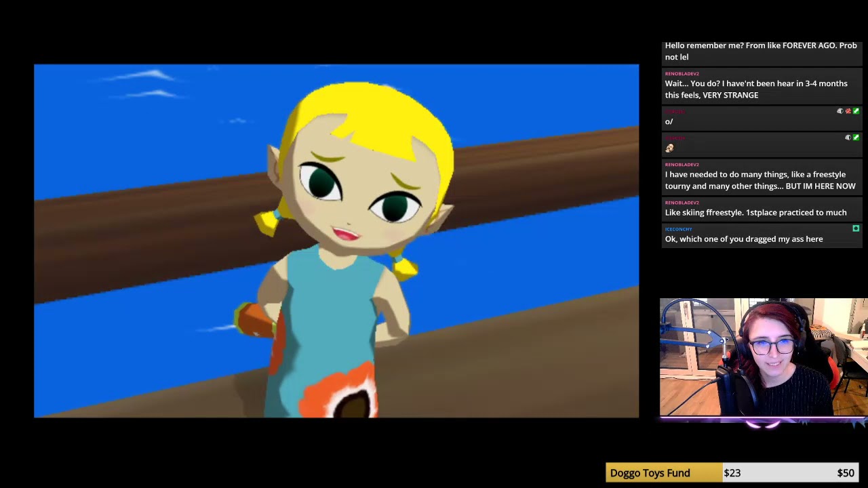This screenshot has width=868, height=488.
Task: Click the face emote in the chat message
Action: pos(669,148)
